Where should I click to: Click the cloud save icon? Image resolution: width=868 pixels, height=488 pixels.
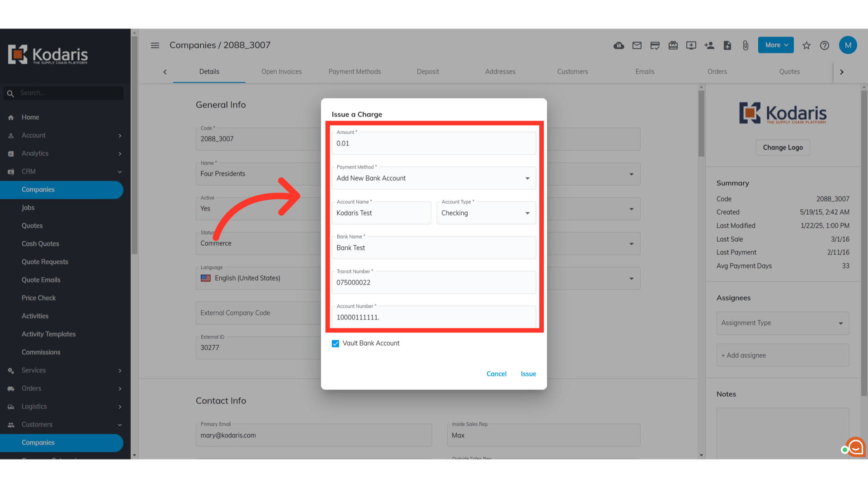click(x=618, y=45)
